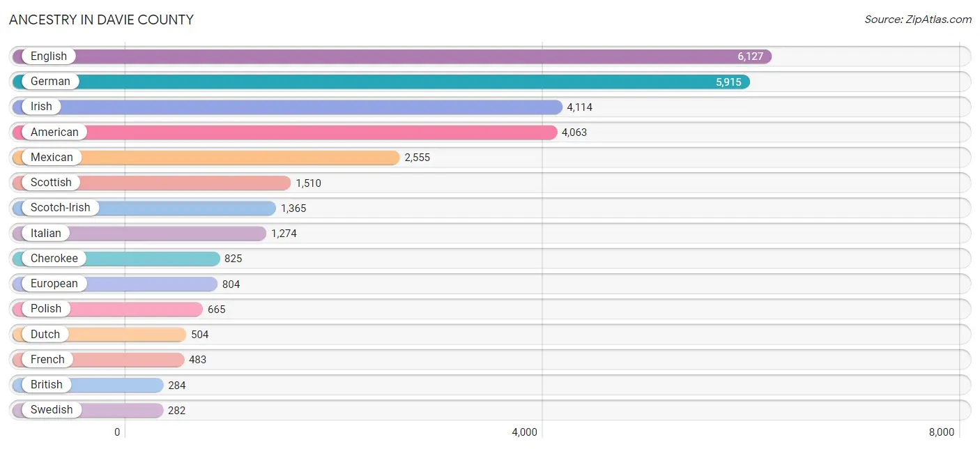Select the Scotch-Irish label

(x=60, y=207)
